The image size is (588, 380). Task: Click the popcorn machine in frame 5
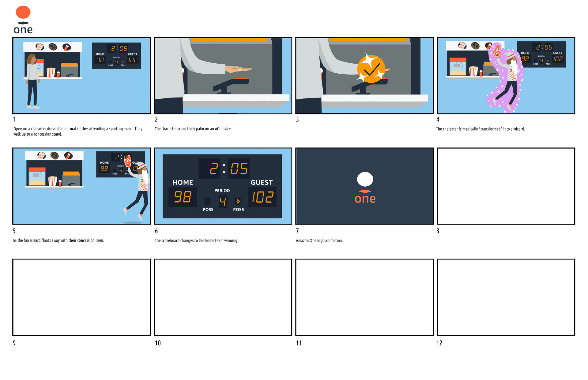(x=37, y=176)
